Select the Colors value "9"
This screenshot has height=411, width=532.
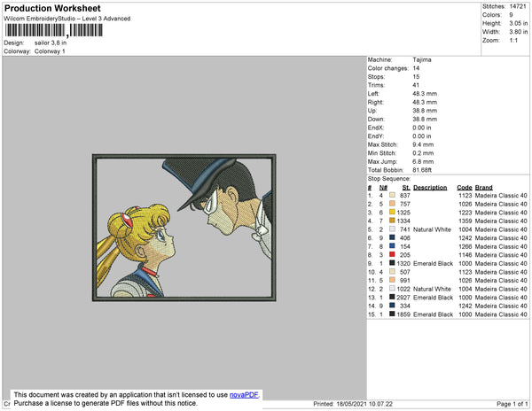[511, 15]
